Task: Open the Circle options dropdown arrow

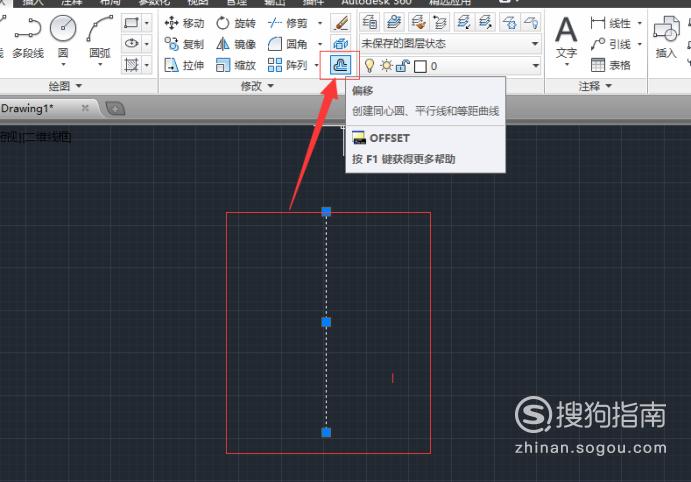Action: pos(63,65)
